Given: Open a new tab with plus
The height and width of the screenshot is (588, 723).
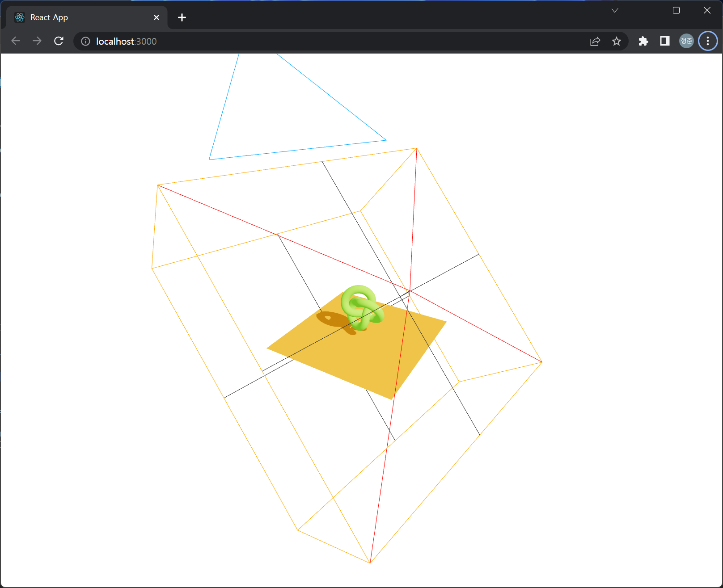Looking at the screenshot, I should coord(182,17).
